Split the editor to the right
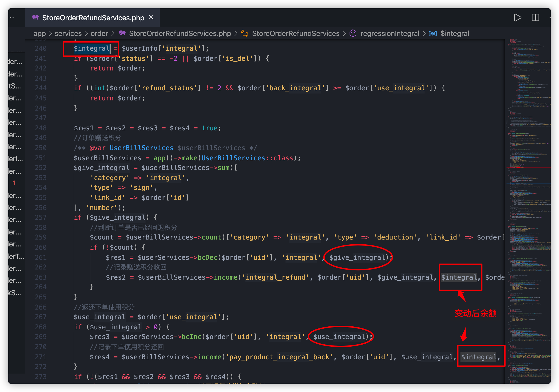The width and height of the screenshot is (559, 392). [535, 18]
